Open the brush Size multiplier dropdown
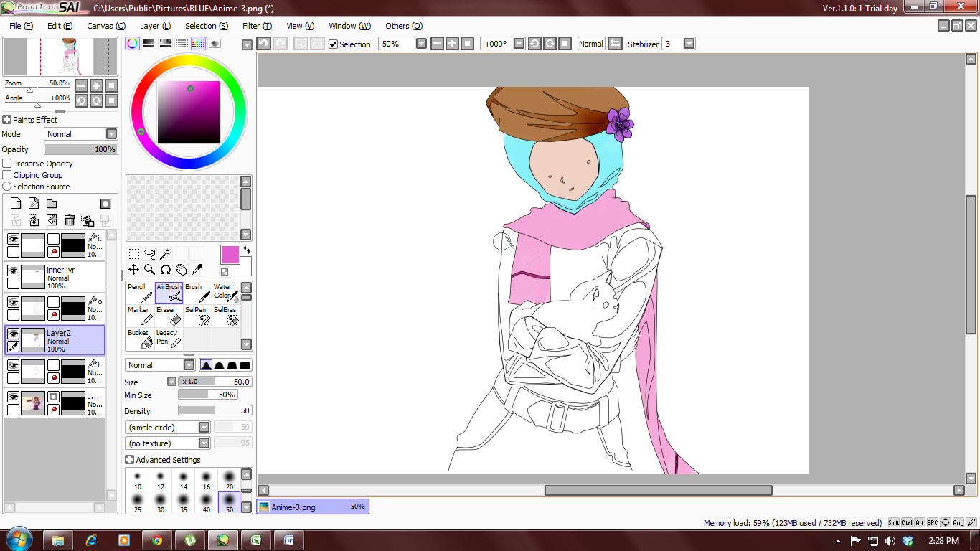The height and width of the screenshot is (551, 980). (x=171, y=382)
